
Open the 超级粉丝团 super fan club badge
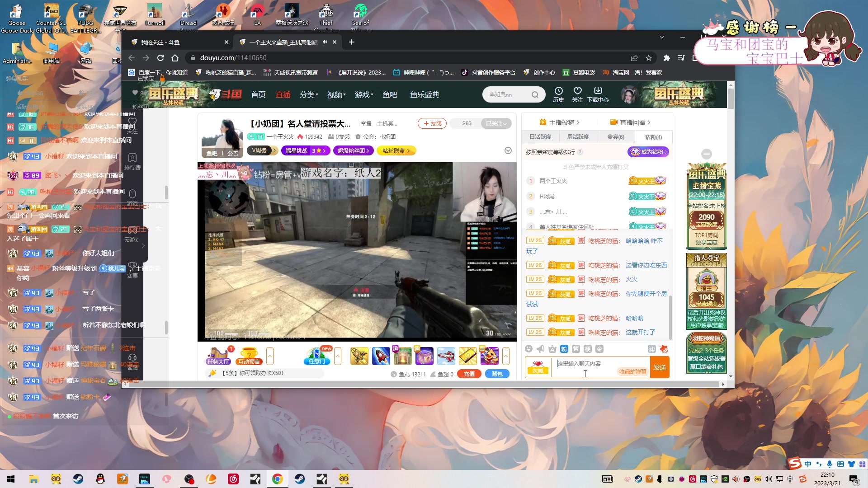click(x=354, y=150)
